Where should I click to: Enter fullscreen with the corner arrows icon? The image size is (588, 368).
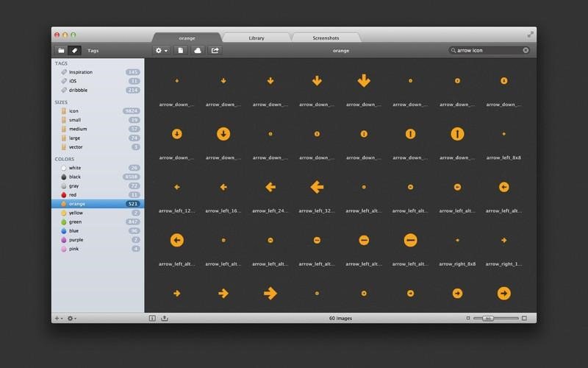(x=530, y=35)
